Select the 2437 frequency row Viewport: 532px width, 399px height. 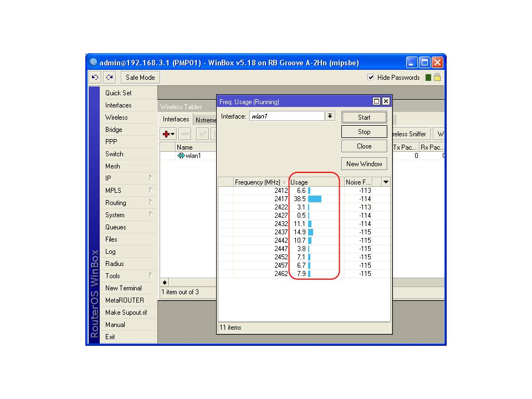point(304,232)
